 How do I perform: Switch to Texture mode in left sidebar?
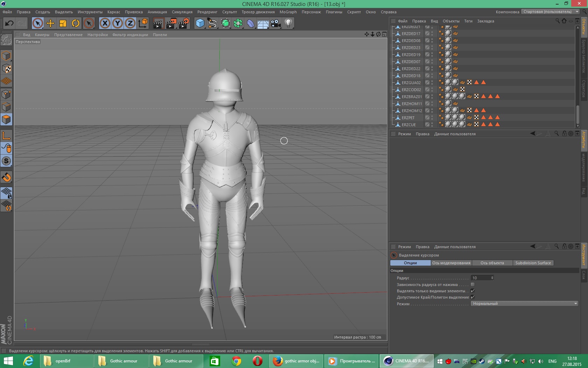pos(6,69)
